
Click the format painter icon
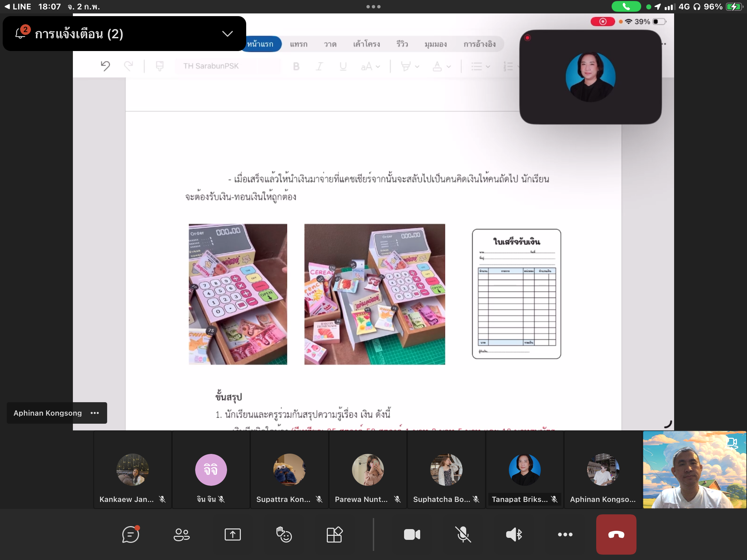click(160, 66)
